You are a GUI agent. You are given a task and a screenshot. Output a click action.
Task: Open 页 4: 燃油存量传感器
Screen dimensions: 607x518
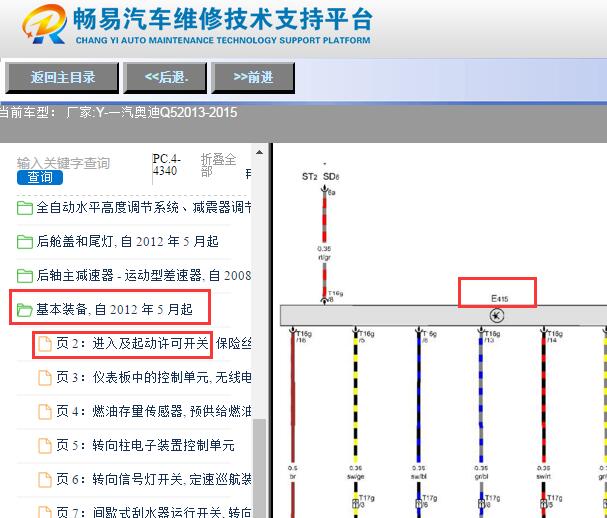[x=154, y=411]
